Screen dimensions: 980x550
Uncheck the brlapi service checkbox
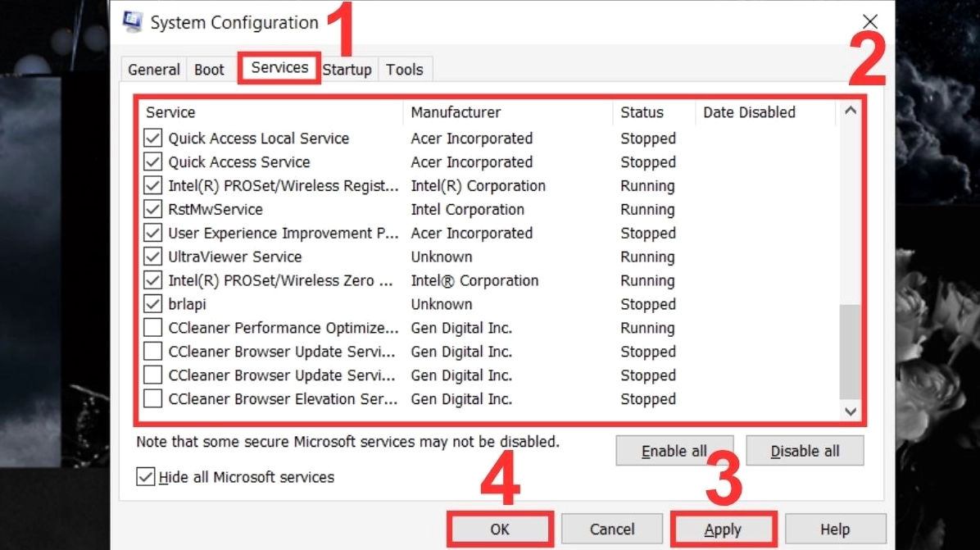[x=152, y=304]
